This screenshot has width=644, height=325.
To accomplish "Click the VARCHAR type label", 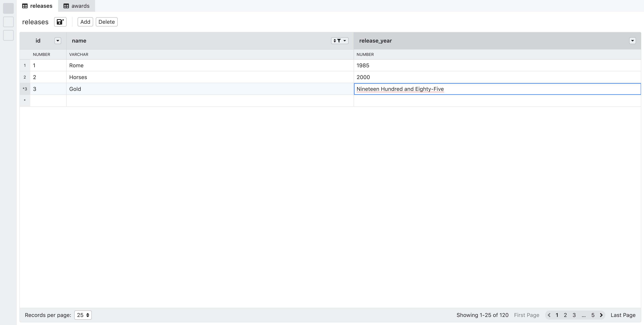I will (79, 54).
